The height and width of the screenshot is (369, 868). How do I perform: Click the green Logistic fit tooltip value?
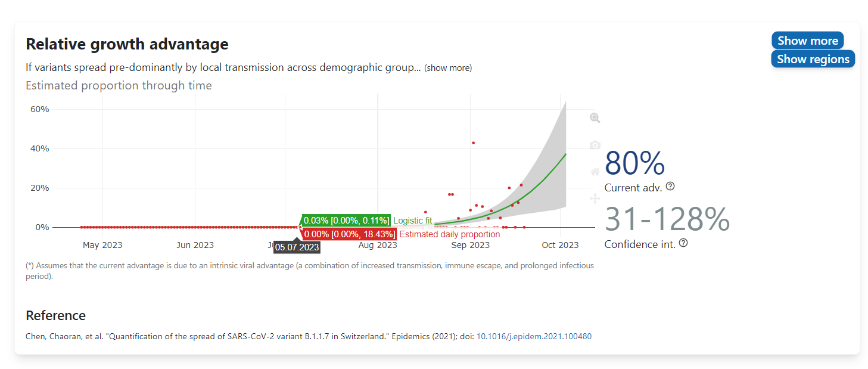pyautogui.click(x=347, y=221)
